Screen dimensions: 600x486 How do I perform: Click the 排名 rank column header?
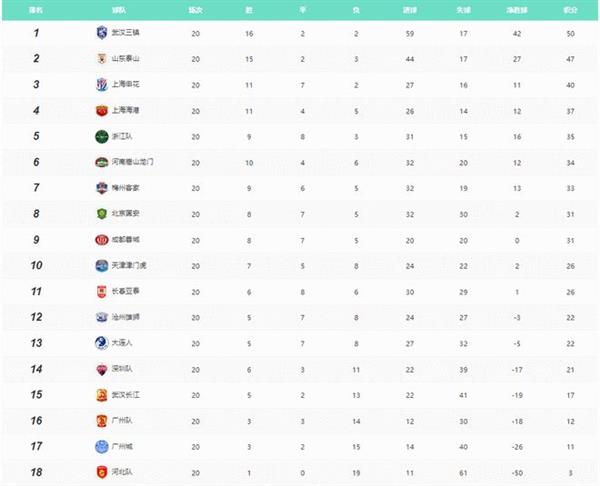(x=36, y=10)
